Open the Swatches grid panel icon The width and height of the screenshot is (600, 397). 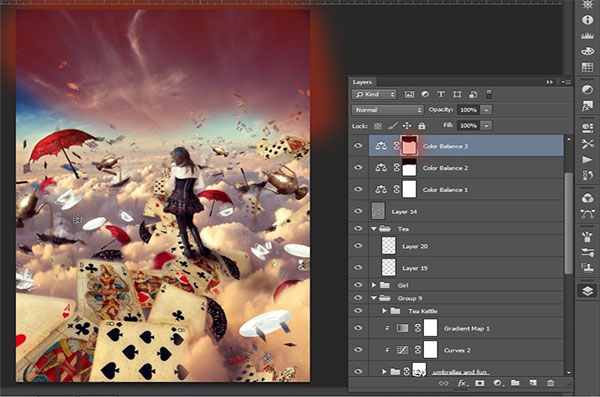pos(587,67)
